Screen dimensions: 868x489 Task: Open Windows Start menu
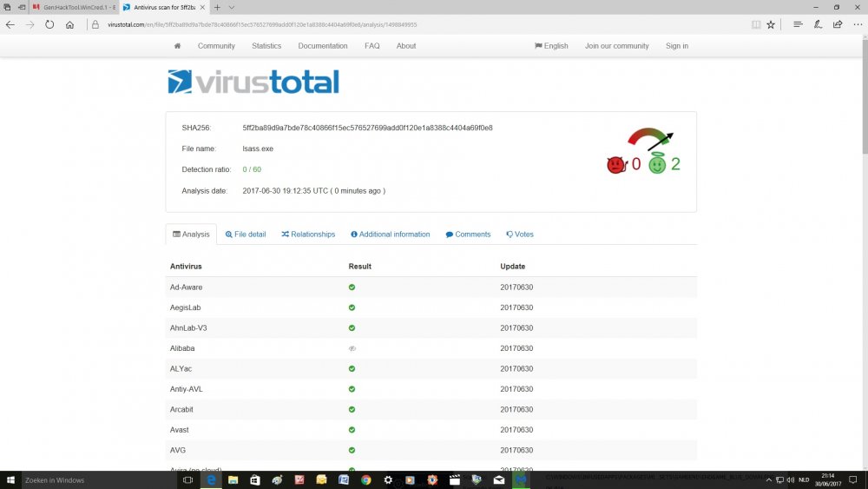point(10,480)
